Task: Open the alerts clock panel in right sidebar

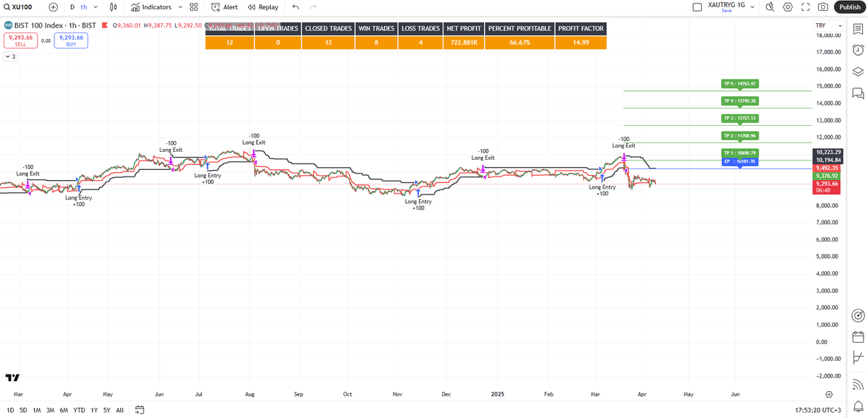Action: (x=858, y=50)
